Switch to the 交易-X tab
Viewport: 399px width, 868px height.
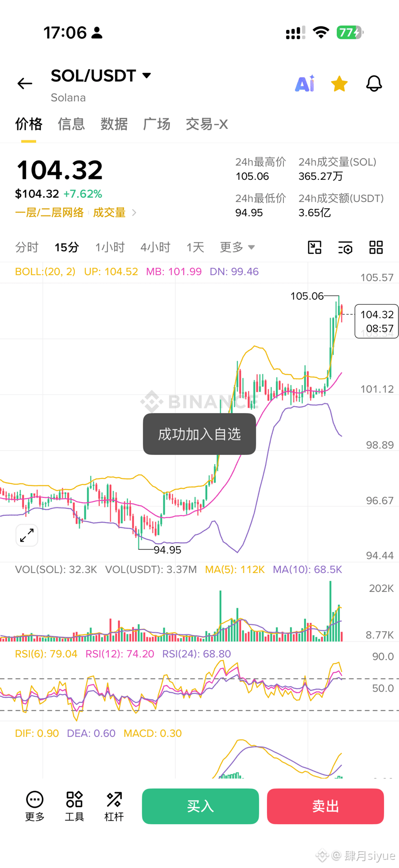click(x=207, y=124)
